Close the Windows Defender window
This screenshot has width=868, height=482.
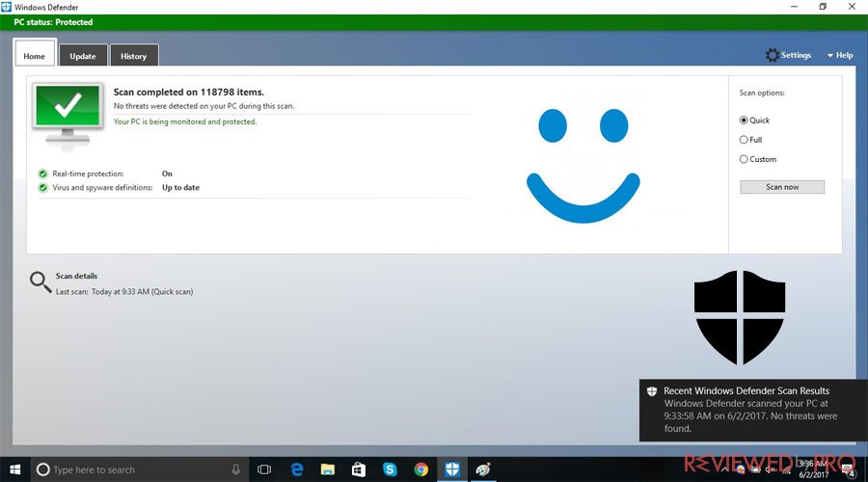pos(852,7)
